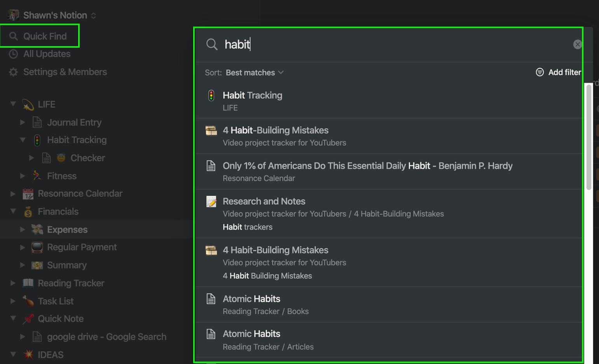Viewport: 599px width, 364px height.
Task: Click the All Updates clock icon
Action: tap(13, 54)
